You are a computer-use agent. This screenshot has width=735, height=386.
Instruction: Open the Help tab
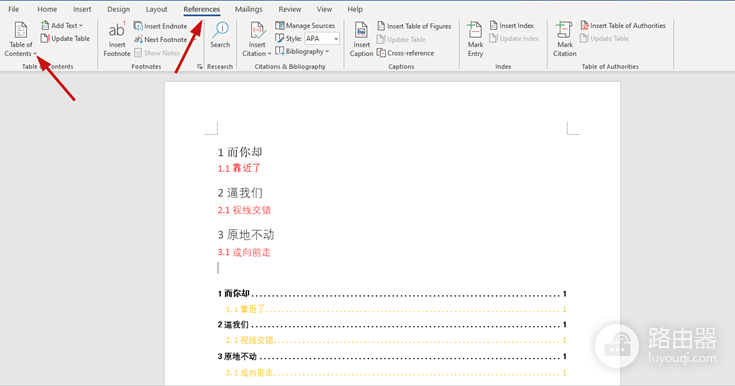coord(355,9)
